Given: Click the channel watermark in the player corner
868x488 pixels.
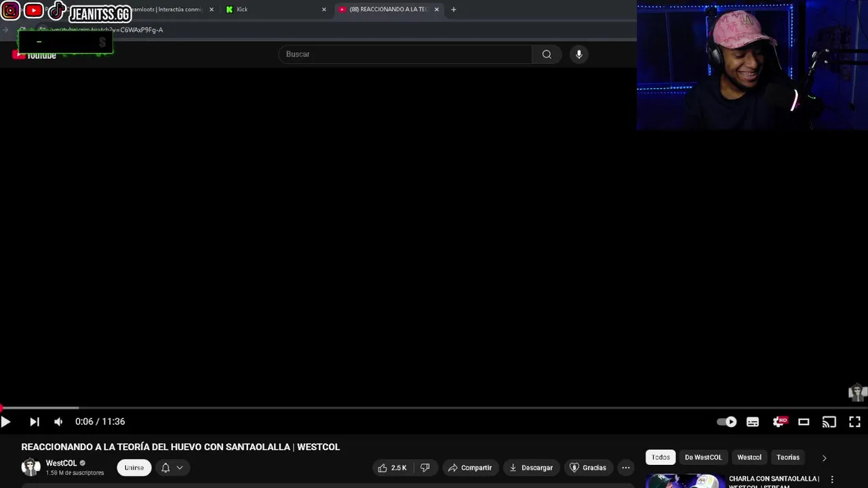Looking at the screenshot, I should [857, 392].
